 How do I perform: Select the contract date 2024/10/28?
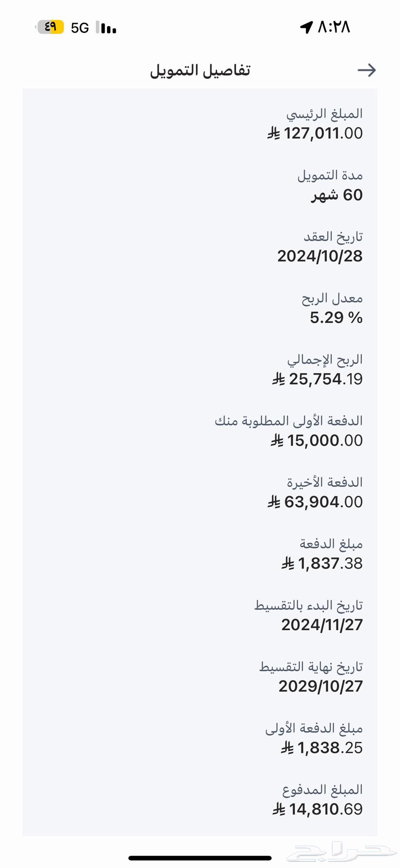click(x=320, y=256)
